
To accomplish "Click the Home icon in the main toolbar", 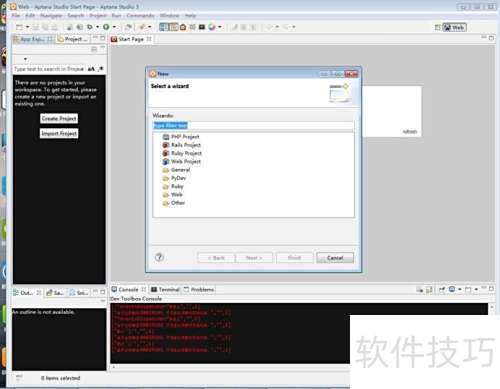I will [x=183, y=27].
